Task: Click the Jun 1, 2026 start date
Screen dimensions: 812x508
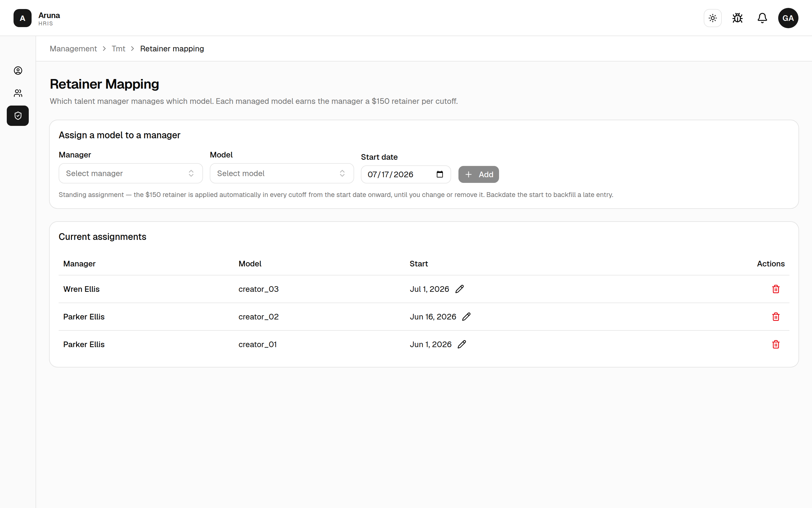Action: [431, 344]
